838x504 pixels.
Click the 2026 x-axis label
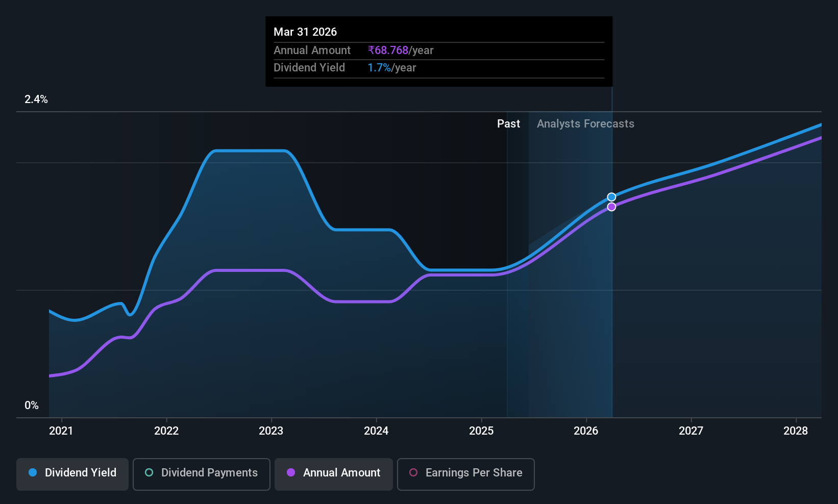586,431
